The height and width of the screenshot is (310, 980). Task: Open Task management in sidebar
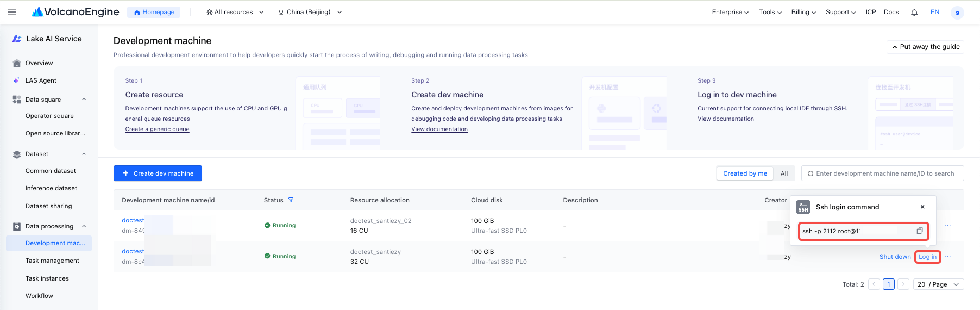[52, 261]
